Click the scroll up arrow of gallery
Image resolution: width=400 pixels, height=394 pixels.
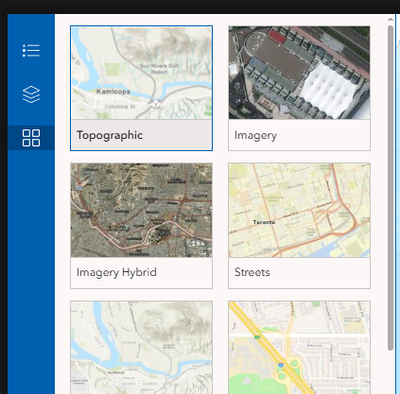[x=391, y=20]
